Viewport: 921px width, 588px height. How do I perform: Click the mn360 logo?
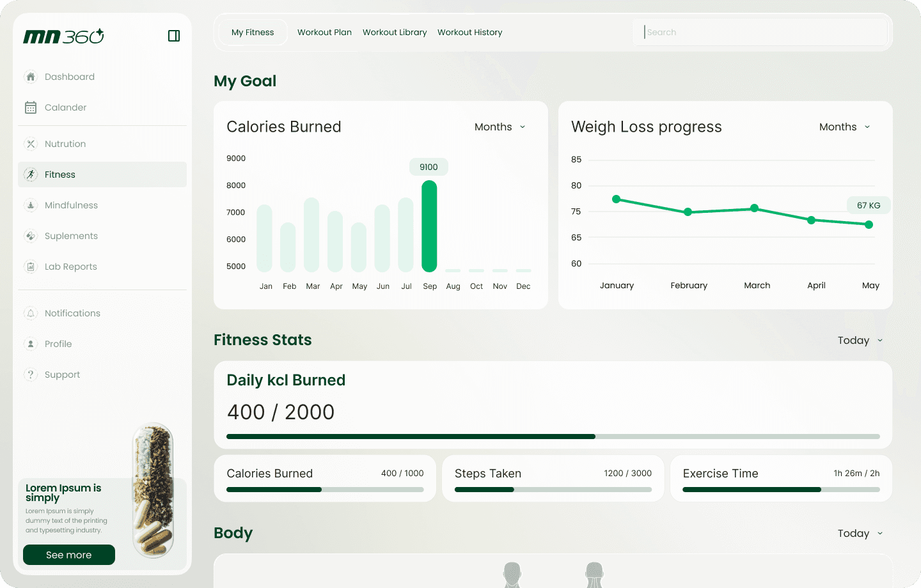(63, 36)
